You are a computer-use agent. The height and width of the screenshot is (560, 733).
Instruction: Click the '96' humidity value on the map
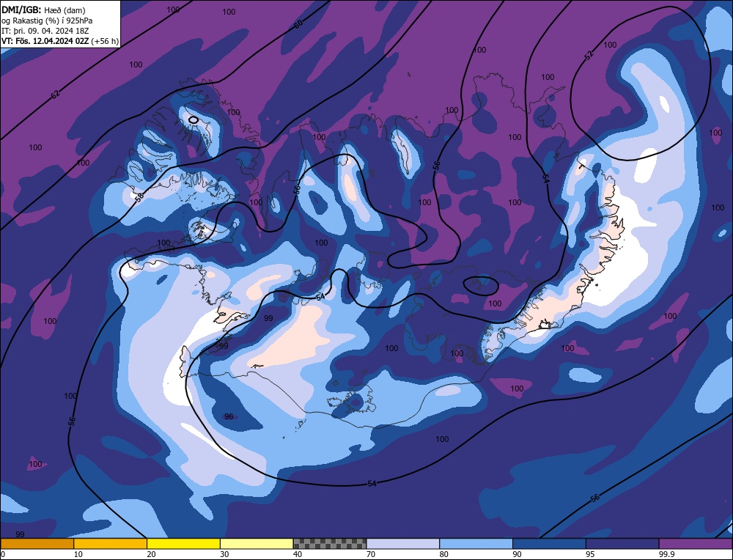point(229,416)
